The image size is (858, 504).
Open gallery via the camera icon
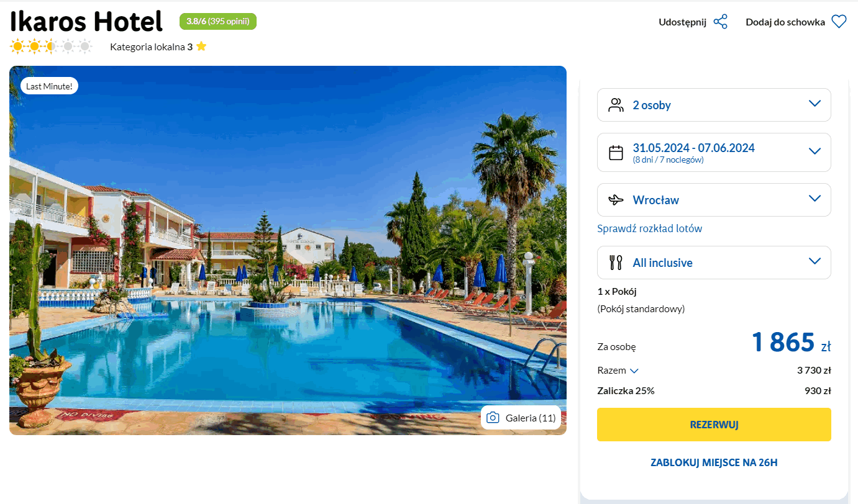point(493,418)
